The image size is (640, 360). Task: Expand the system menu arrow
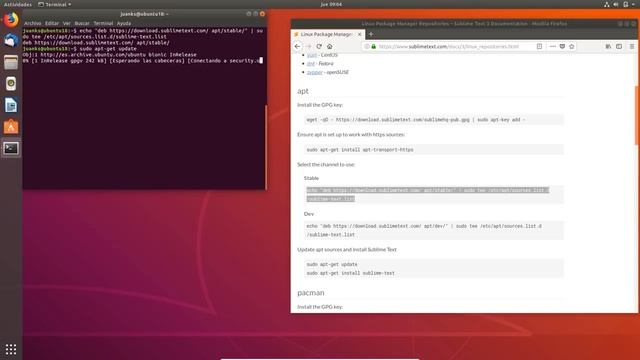[634, 4]
